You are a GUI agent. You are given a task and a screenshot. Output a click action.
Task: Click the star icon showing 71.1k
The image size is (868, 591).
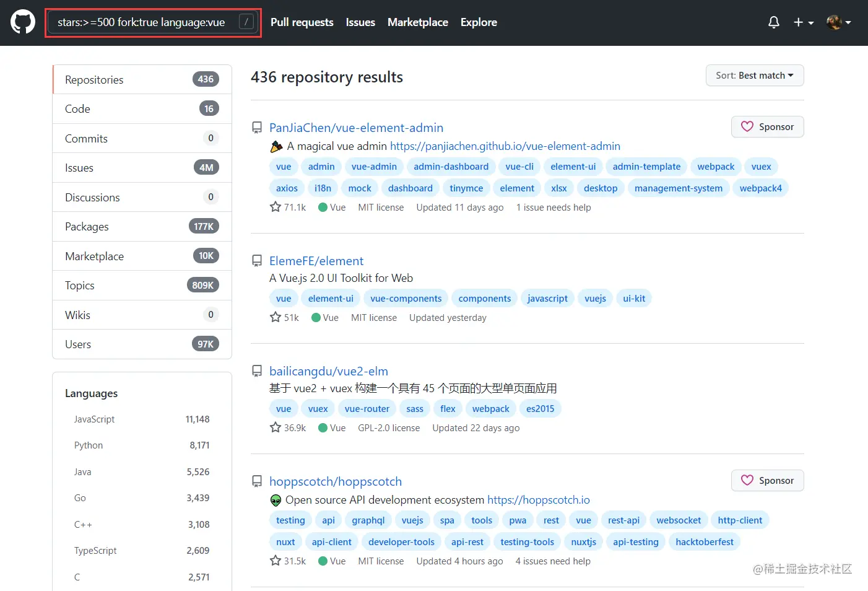pyautogui.click(x=276, y=207)
